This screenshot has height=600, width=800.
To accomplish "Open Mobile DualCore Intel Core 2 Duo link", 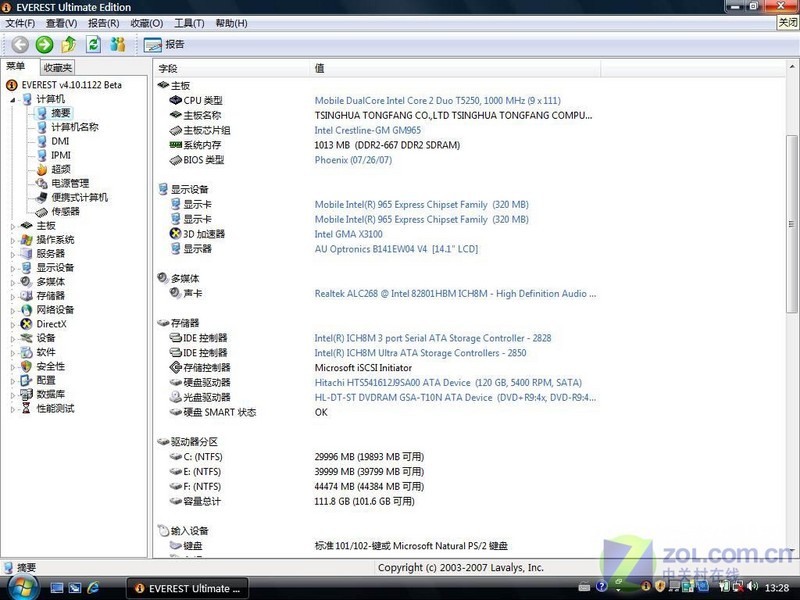I will [x=438, y=101].
